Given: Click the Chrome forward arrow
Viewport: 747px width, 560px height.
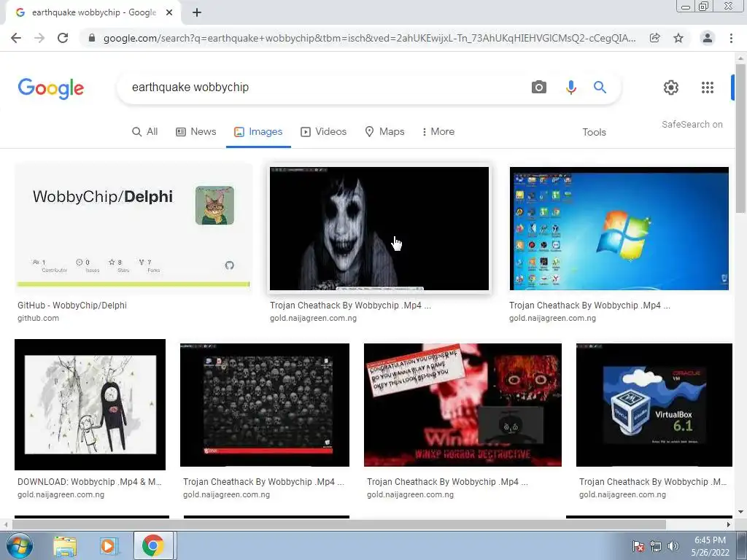Looking at the screenshot, I should [39, 38].
